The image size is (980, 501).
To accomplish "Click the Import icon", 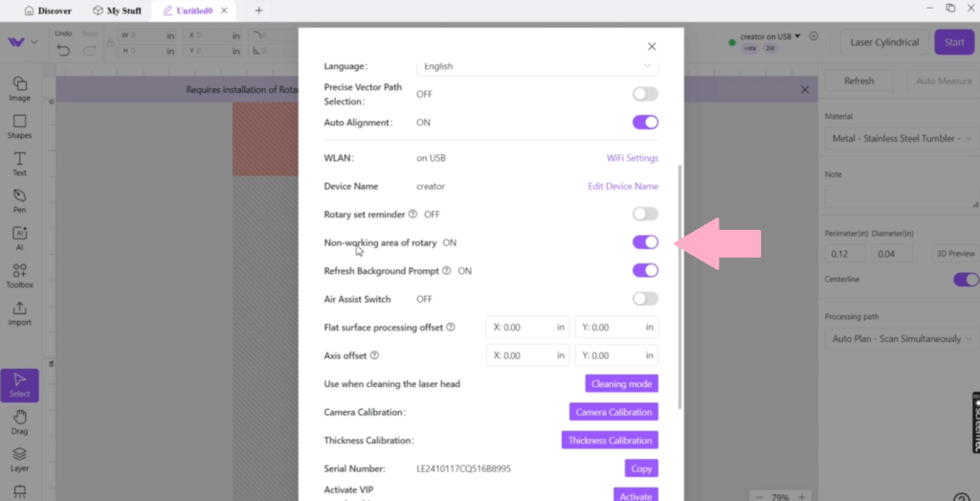I will point(19,312).
